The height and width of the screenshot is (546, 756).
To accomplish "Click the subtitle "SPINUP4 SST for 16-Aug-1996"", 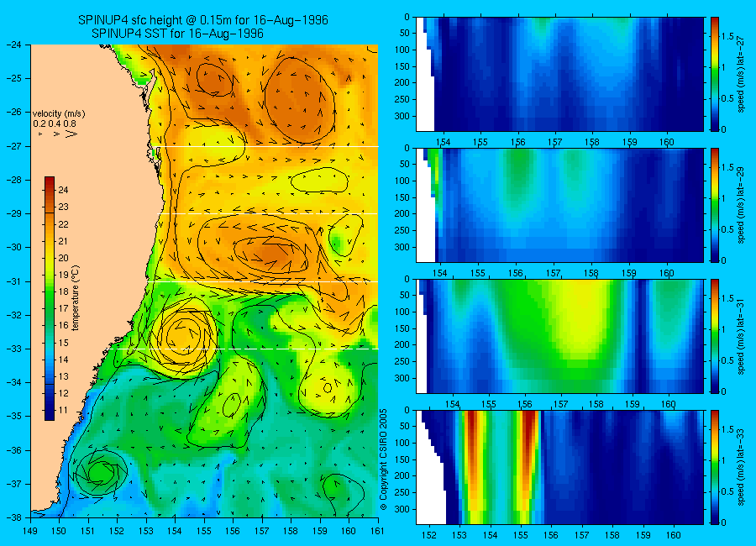I will (x=177, y=34).
